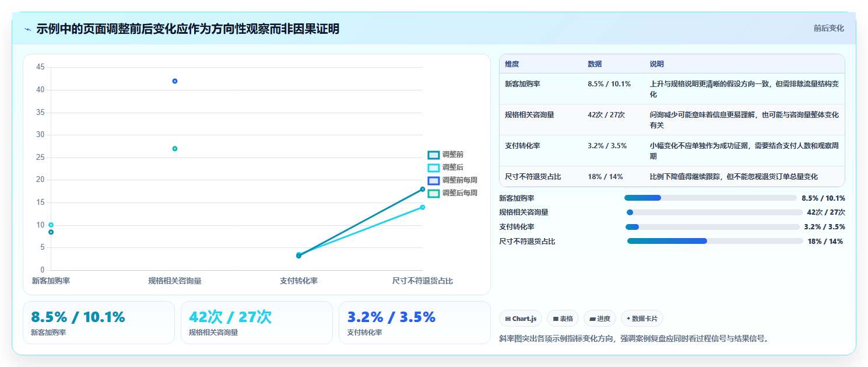Toggle the 调整前每周 legend series
The image size is (868, 367).
452,180
